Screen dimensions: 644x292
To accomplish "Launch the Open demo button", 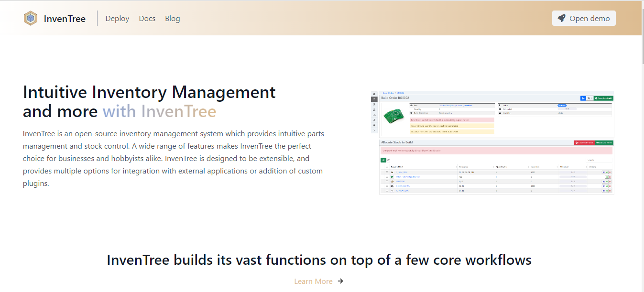I will coord(584,19).
